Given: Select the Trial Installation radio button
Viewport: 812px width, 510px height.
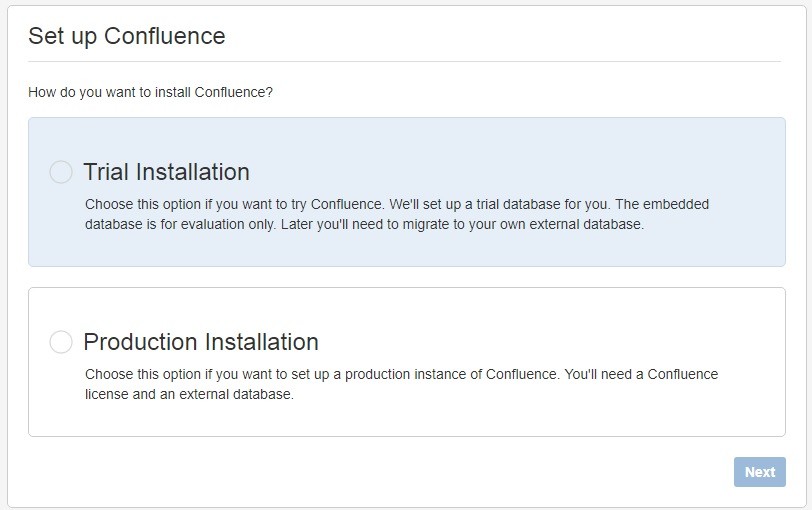Looking at the screenshot, I should pos(61,172).
